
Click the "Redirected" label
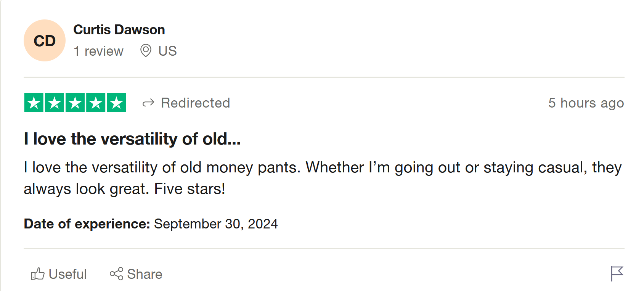click(x=195, y=103)
